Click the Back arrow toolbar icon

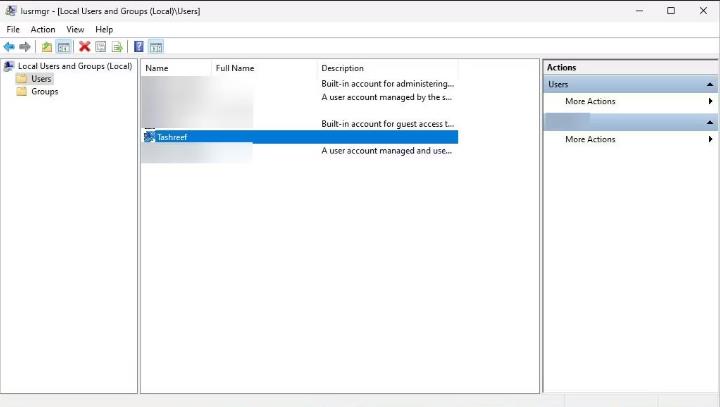9,47
